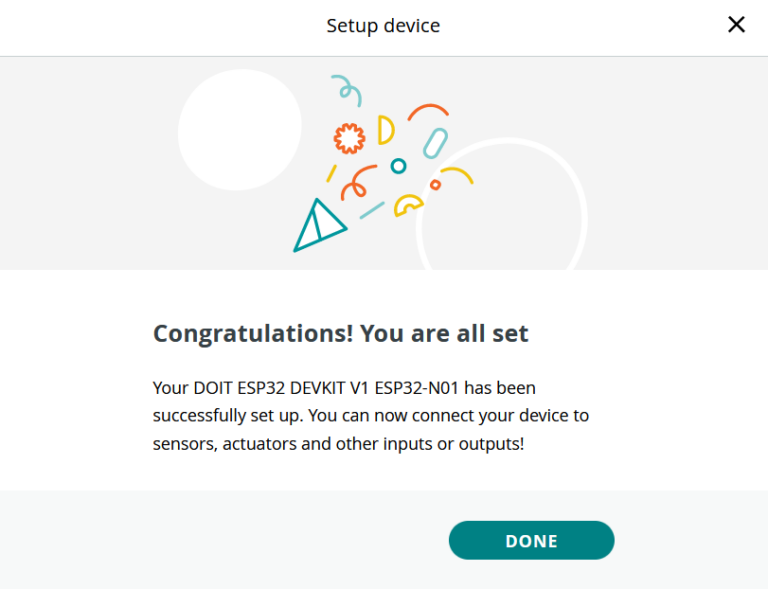
Task: Click the orange flower-shaped confetti icon
Action: tap(348, 138)
